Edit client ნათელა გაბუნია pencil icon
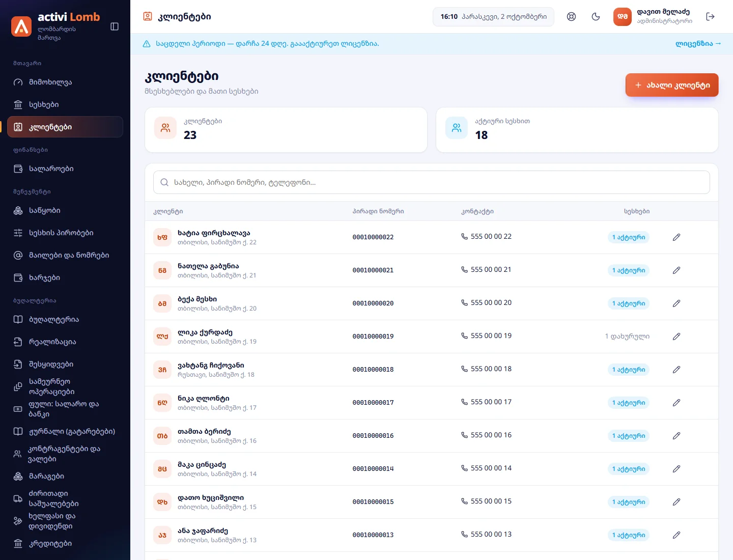This screenshot has height=560, width=733. [676, 270]
